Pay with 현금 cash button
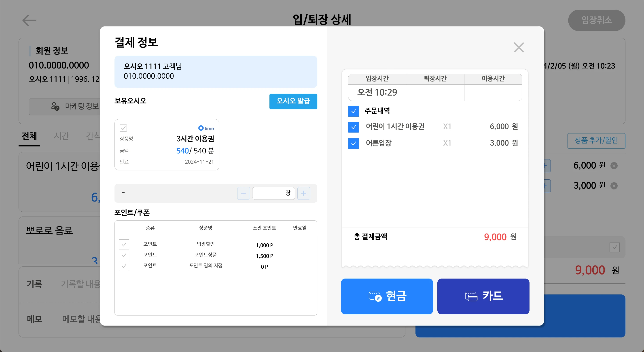This screenshot has width=644, height=352. click(x=387, y=296)
